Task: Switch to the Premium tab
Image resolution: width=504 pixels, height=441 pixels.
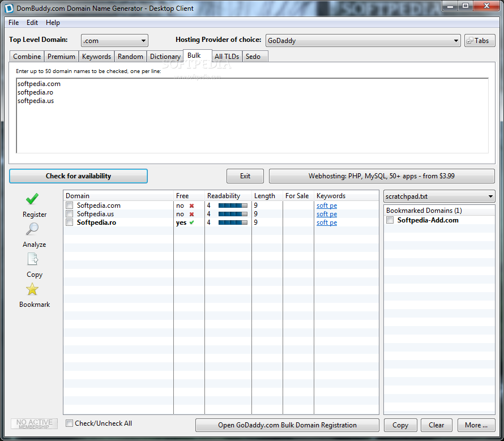Action: point(61,57)
